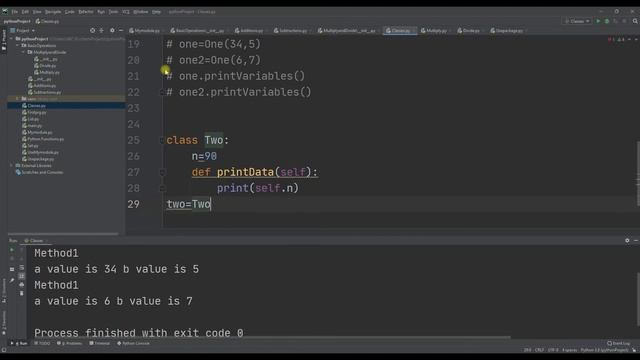Open the Refactor menu
This screenshot has width=640, height=360.
click(86, 12)
